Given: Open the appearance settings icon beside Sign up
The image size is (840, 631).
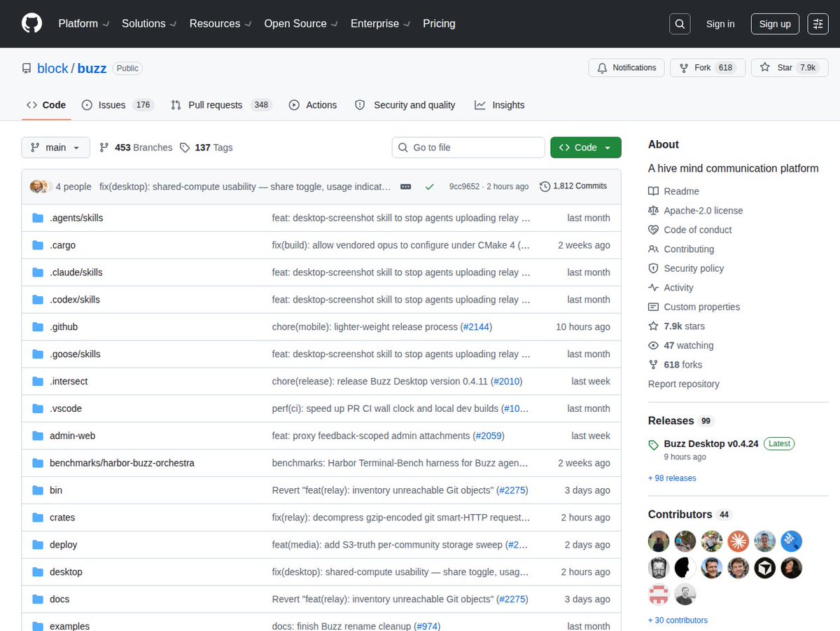Looking at the screenshot, I should pos(817,24).
